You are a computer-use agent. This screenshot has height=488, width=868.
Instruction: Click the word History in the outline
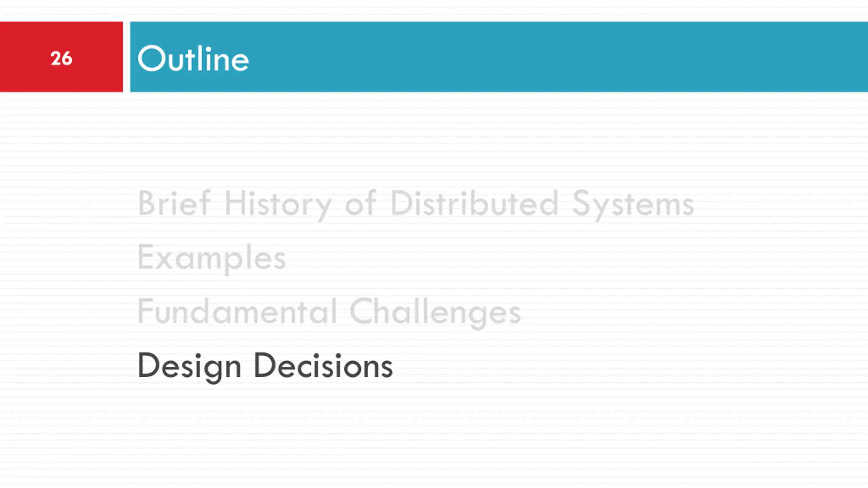tap(278, 204)
